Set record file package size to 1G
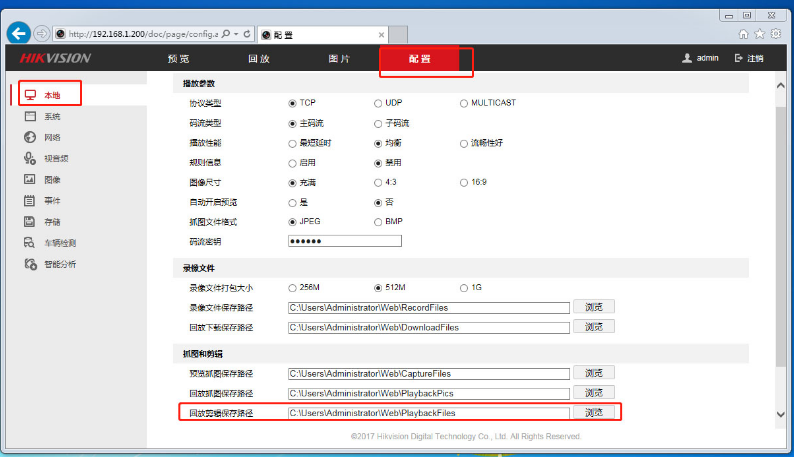 click(x=464, y=287)
